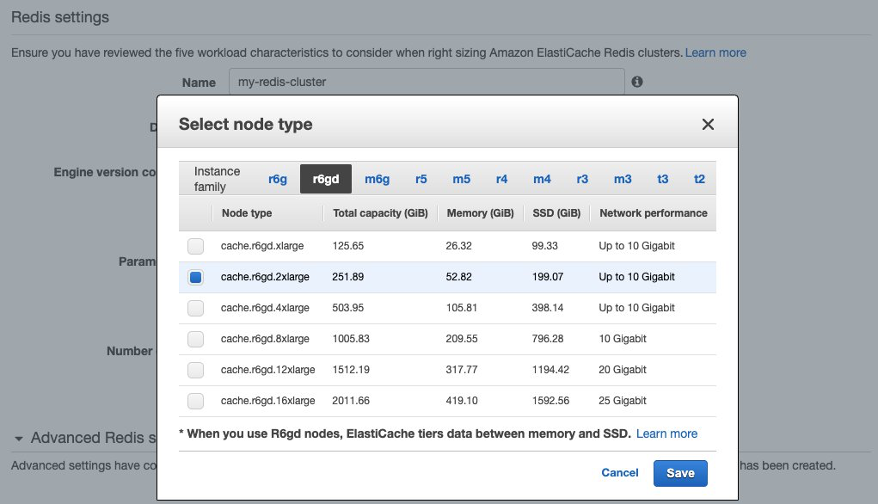This screenshot has height=504, width=879.
Task: Open Learn more link in Redis settings description
Action: pyautogui.click(x=715, y=53)
